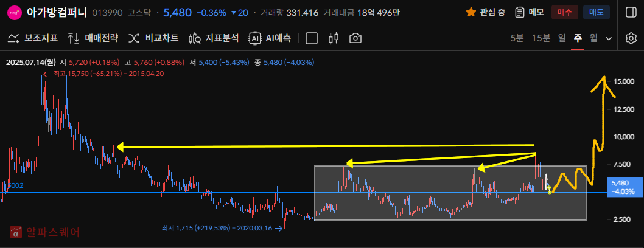Image resolution: width=644 pixels, height=248 pixels.
Task: Switch to the 5분 interval tab
Action: tap(517, 38)
